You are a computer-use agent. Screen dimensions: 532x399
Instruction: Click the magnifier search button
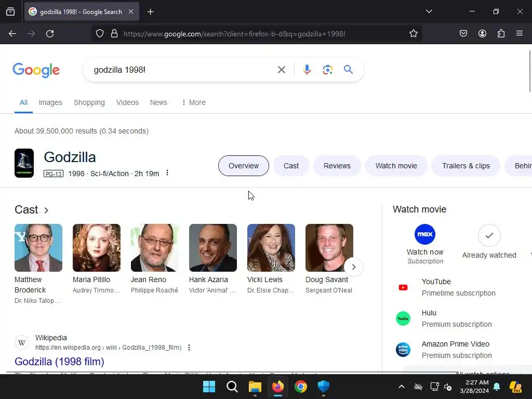[348, 70]
